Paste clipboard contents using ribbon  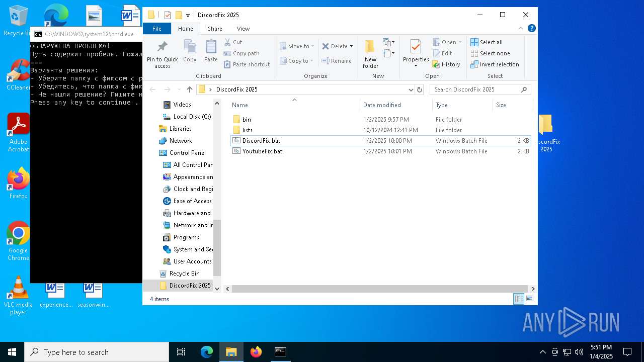[x=211, y=51]
